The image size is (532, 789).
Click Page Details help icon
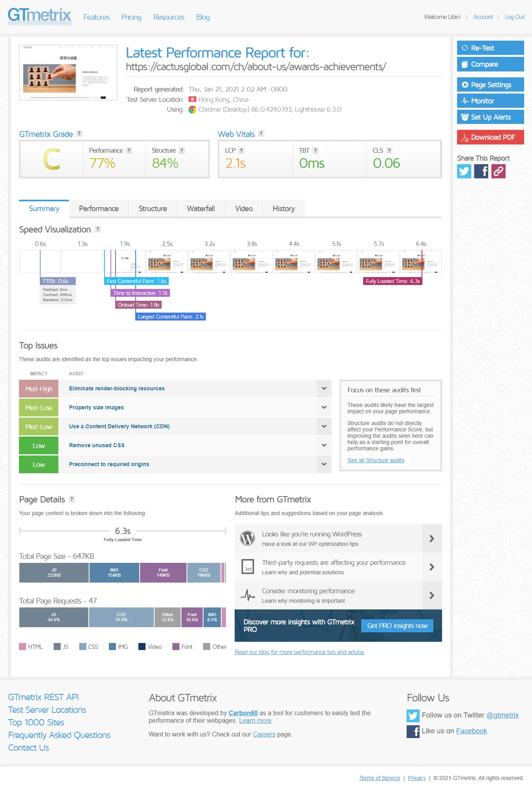click(x=72, y=499)
